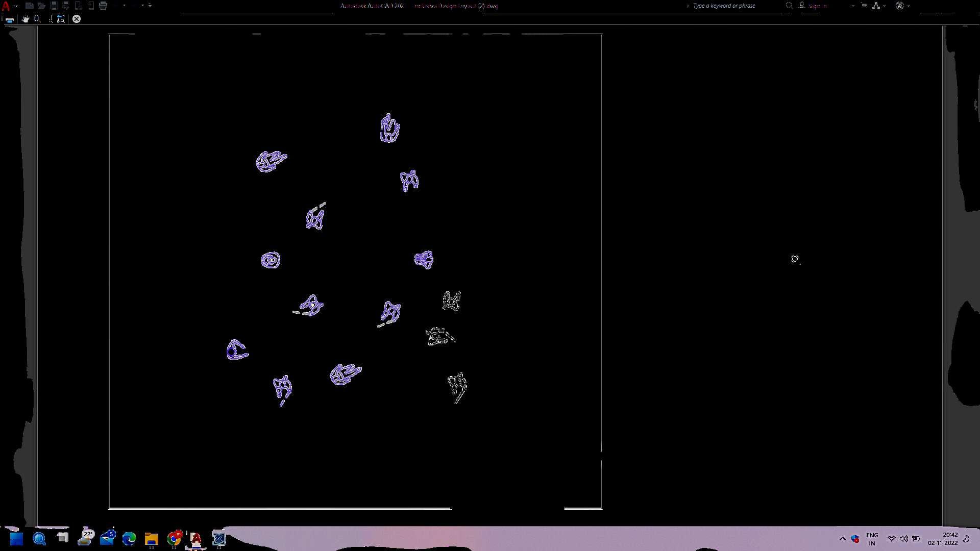980x551 pixels.
Task: Click the Save icon in quick access toolbar
Action: pyautogui.click(x=54, y=6)
